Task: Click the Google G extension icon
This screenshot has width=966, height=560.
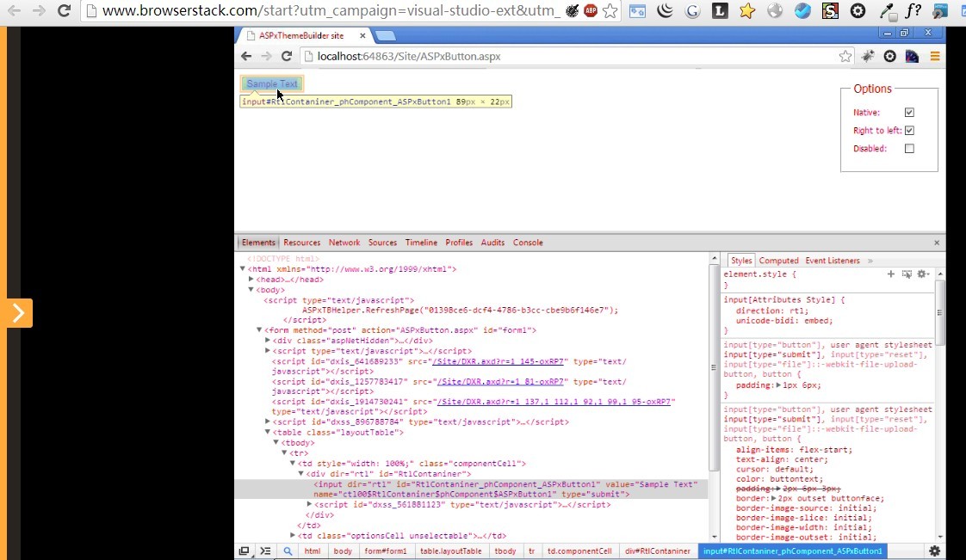Action: [692, 10]
